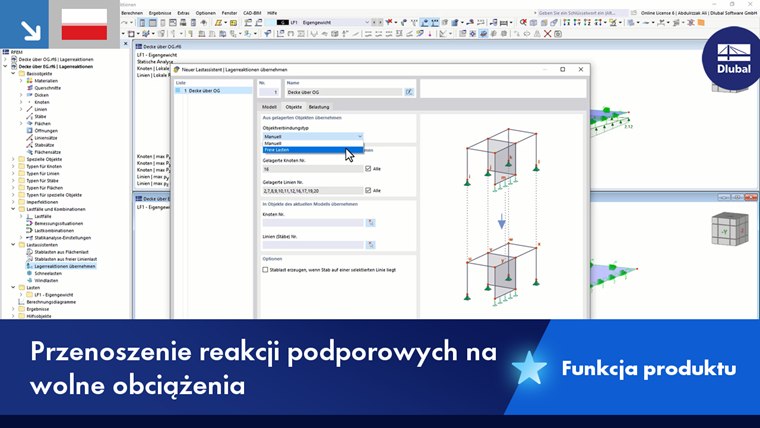This screenshot has width=760, height=428.
Task: Open the Optionen menu
Action: 206,13
